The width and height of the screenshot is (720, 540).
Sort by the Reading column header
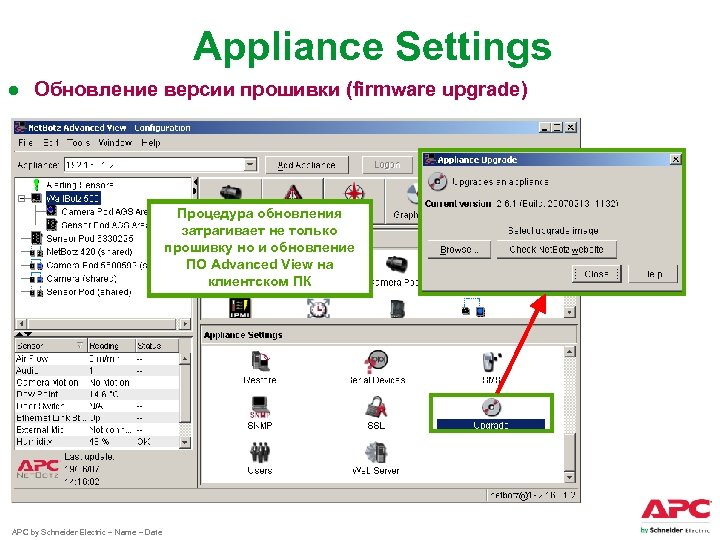click(111, 345)
